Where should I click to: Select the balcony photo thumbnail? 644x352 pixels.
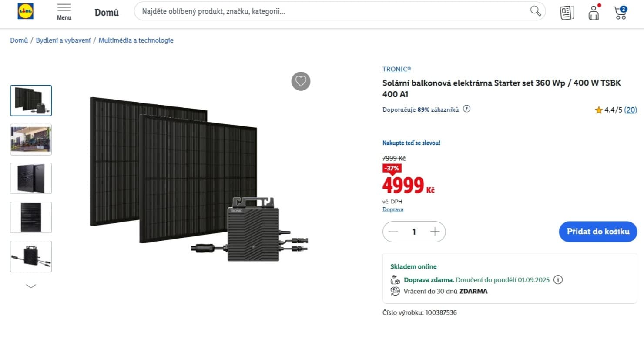[x=31, y=139]
